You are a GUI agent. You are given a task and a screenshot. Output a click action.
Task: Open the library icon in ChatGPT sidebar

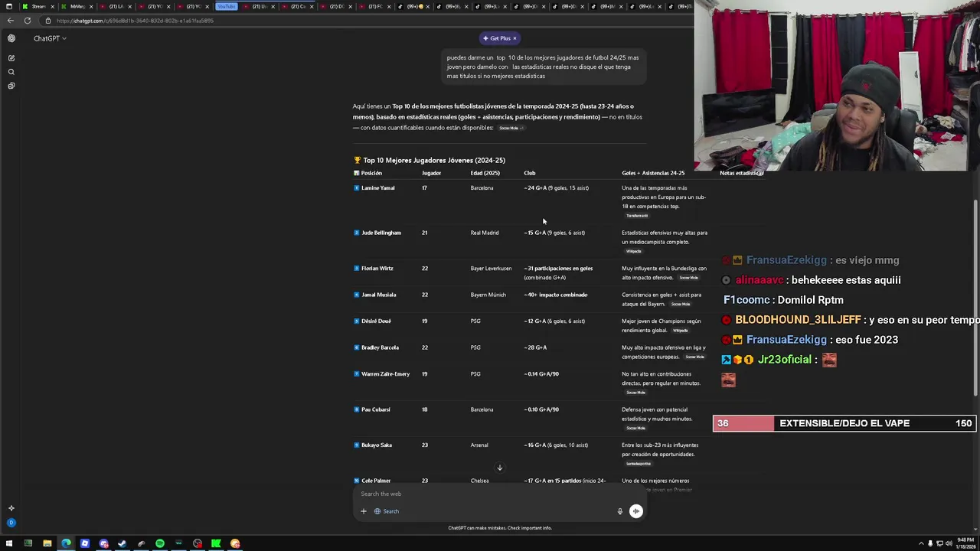11,86
